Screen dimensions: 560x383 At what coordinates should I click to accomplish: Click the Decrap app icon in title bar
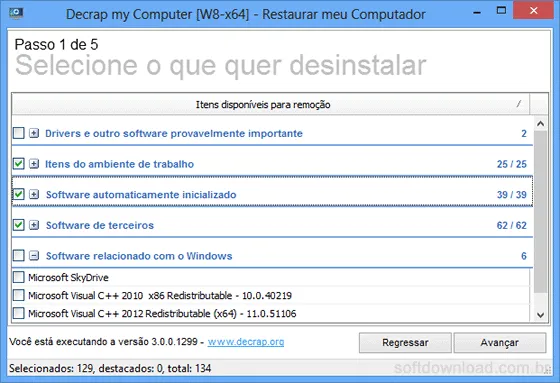pyautogui.click(x=16, y=13)
